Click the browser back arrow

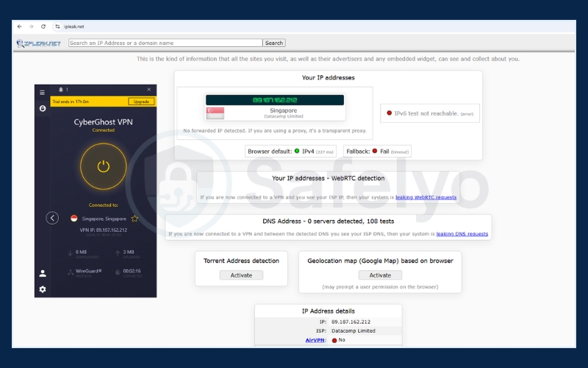[20, 26]
